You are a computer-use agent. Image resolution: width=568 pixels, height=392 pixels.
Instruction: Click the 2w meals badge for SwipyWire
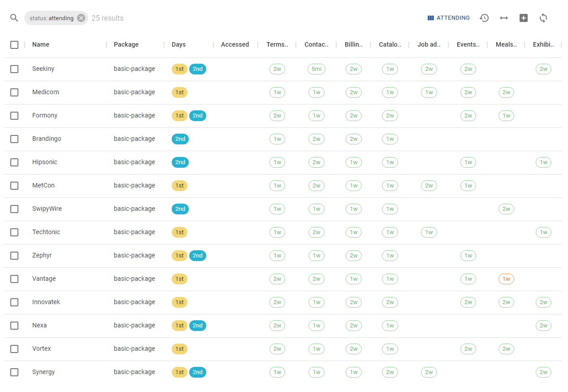(x=506, y=209)
